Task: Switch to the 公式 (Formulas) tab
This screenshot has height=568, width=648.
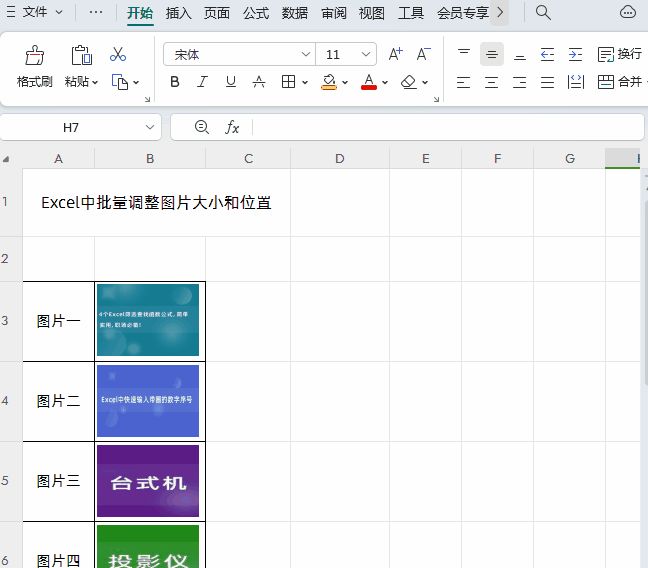Action: point(256,13)
